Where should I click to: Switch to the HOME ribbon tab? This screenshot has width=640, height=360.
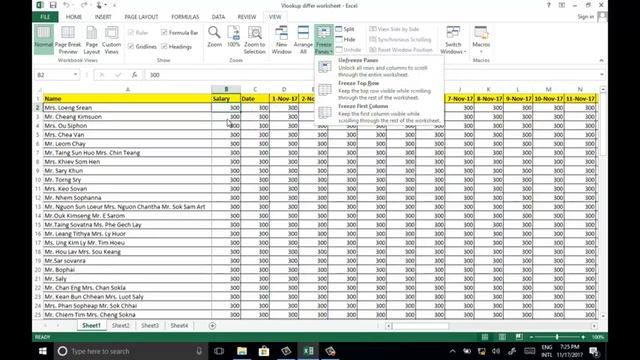pos(74,17)
